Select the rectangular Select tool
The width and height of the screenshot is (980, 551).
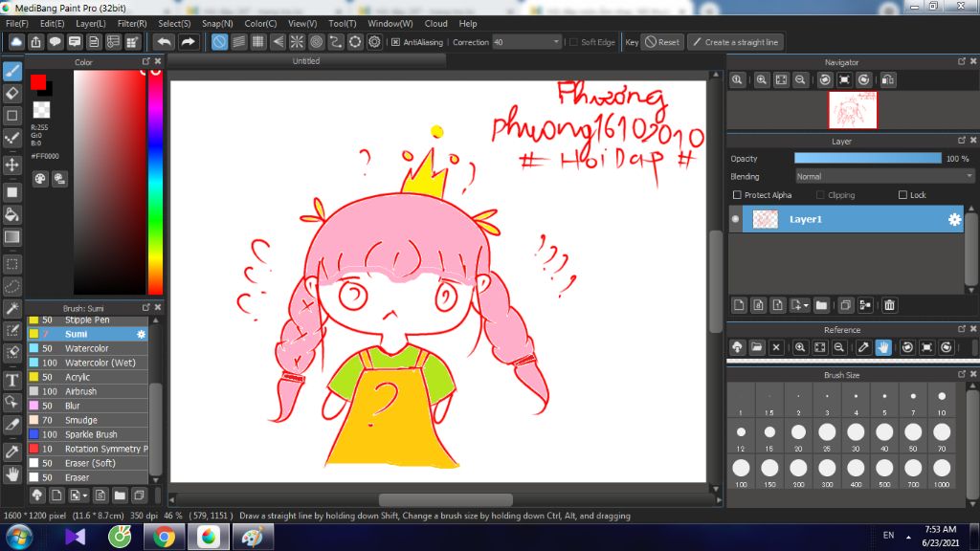pyautogui.click(x=11, y=264)
